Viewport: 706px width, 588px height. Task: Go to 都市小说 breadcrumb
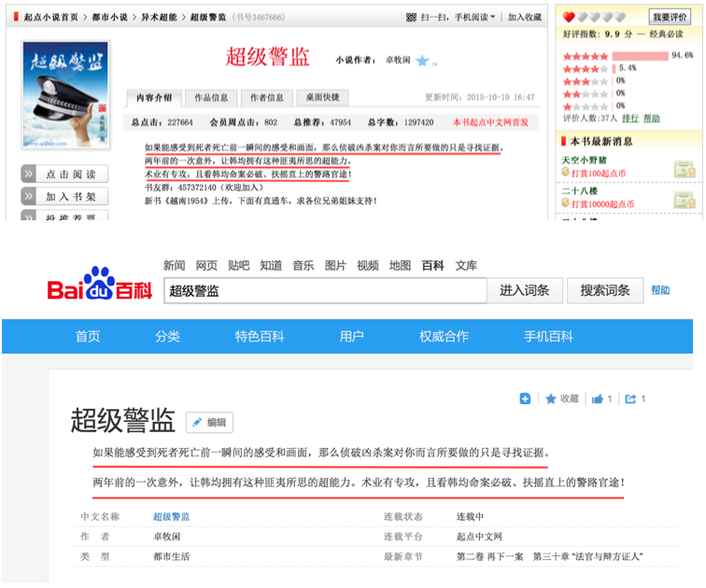(109, 17)
